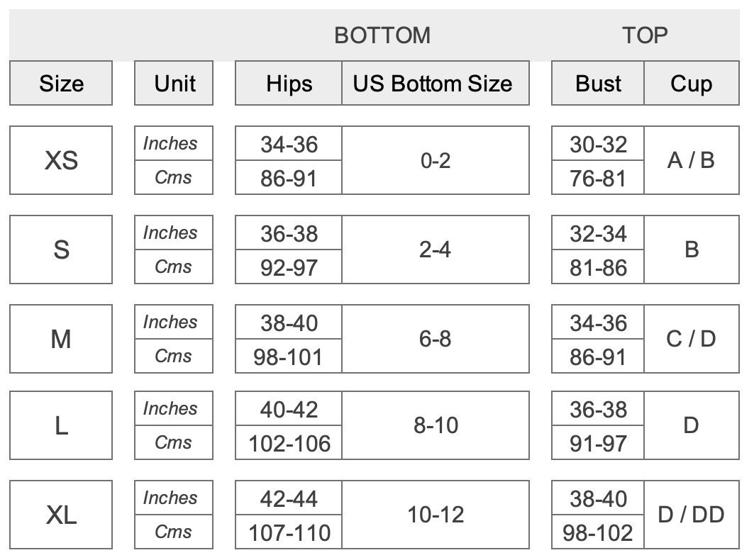Click the Bust column header
This screenshot has width=754, height=560.
pyautogui.click(x=598, y=83)
